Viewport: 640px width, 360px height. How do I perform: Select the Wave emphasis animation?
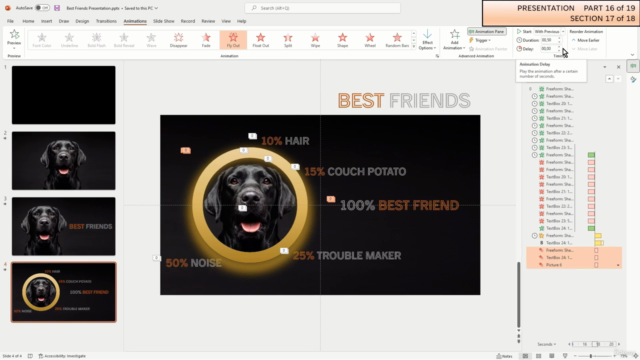tap(151, 40)
